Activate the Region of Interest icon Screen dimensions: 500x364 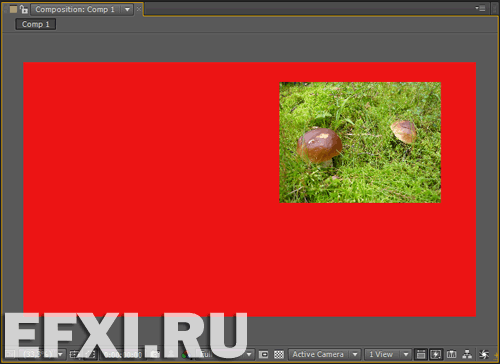point(263,354)
